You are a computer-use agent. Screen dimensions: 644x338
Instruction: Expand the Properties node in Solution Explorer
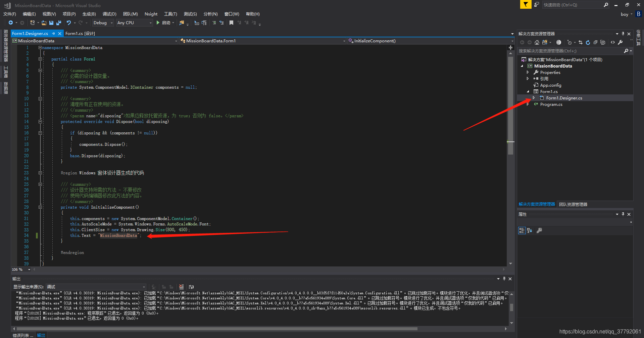(x=528, y=72)
